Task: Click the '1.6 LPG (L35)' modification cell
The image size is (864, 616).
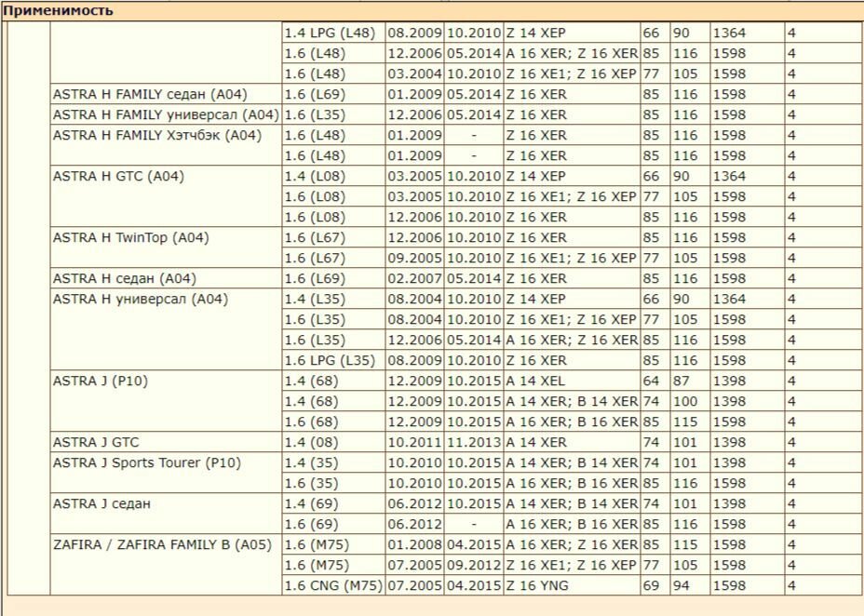Action: point(333,360)
